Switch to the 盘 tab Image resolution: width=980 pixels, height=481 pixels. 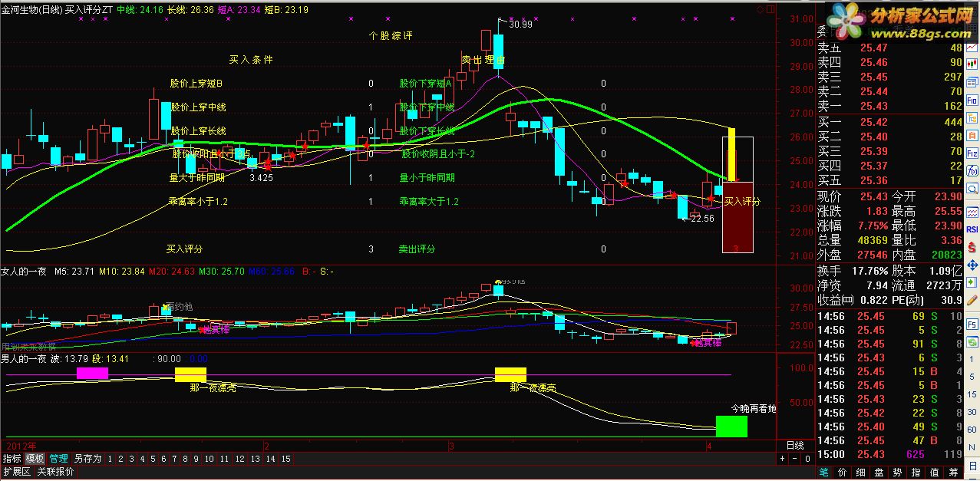tap(879, 472)
